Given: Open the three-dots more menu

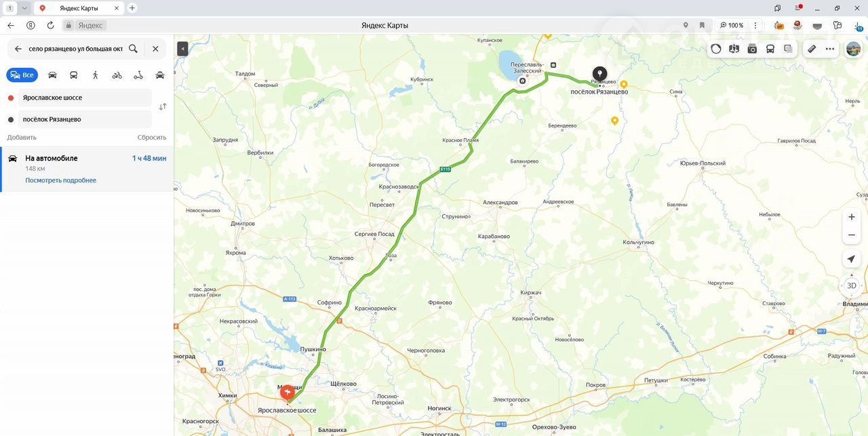Looking at the screenshot, I should pos(830,49).
